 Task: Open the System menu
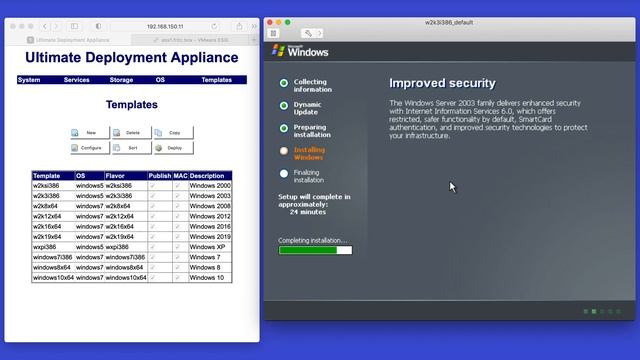(x=29, y=80)
